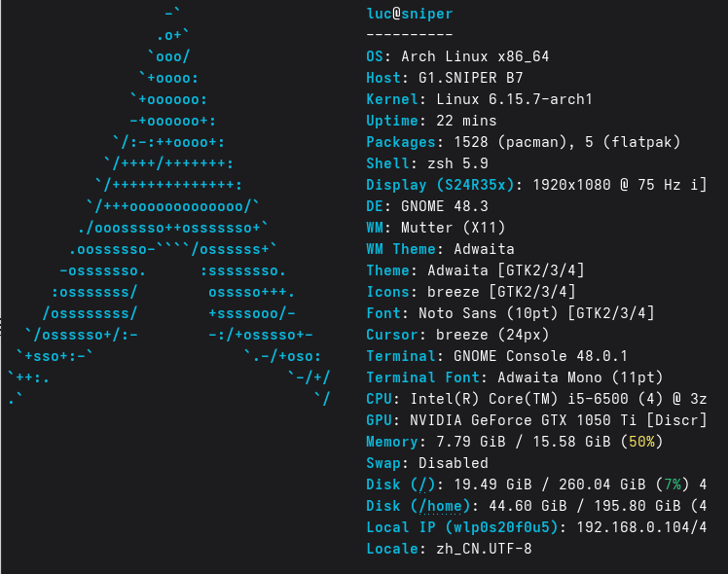
Task: Select the Kernel Linux 6.15.7-arch1 line
Action: pos(479,99)
